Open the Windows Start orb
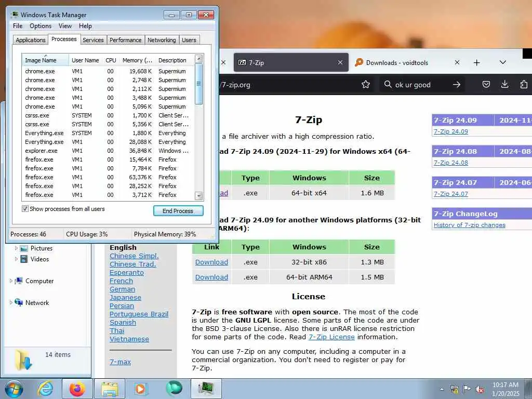The height and width of the screenshot is (399, 532). (14, 389)
